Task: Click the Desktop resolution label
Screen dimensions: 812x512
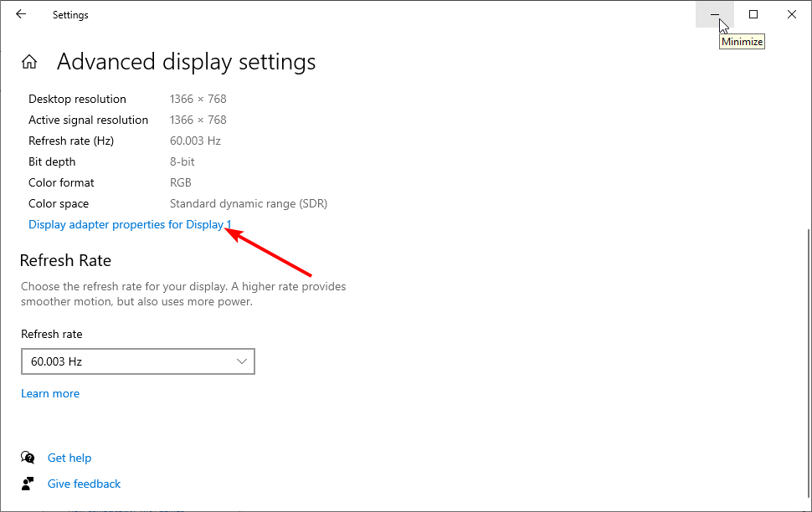Action: tap(77, 99)
